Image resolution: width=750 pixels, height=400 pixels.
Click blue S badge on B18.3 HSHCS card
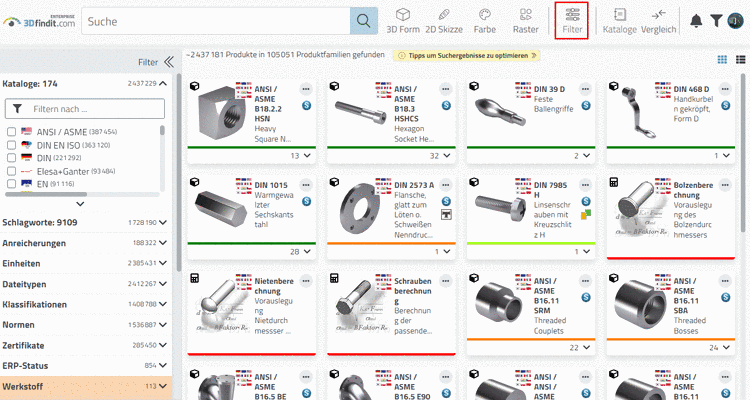446,105
